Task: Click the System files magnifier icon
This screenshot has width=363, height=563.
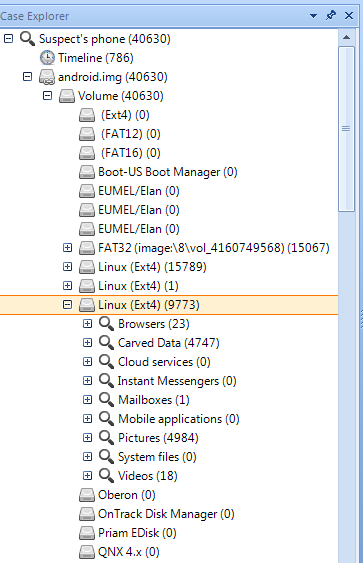Action: [x=107, y=457]
